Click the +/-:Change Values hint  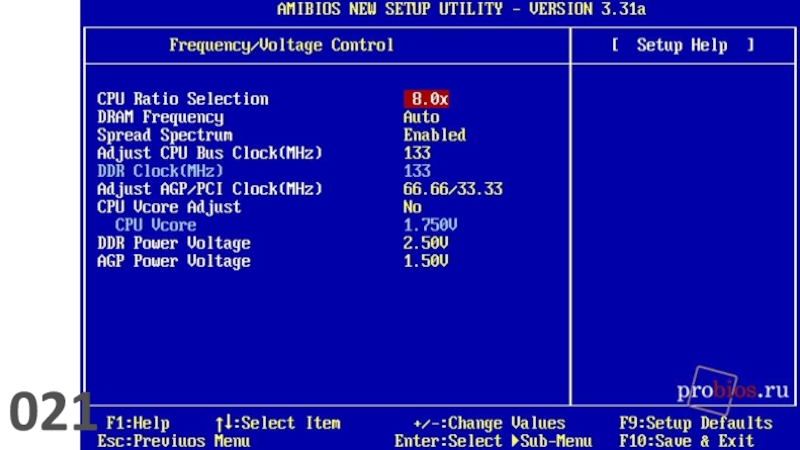point(489,423)
